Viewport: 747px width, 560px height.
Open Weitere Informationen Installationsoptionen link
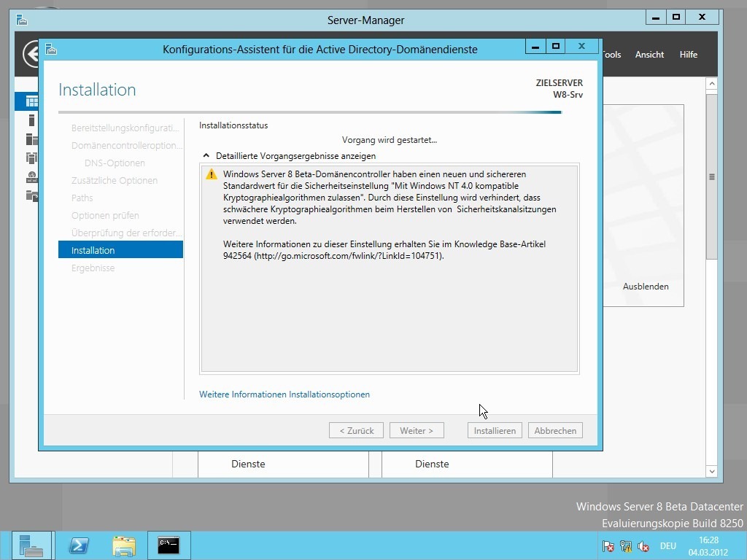(285, 394)
